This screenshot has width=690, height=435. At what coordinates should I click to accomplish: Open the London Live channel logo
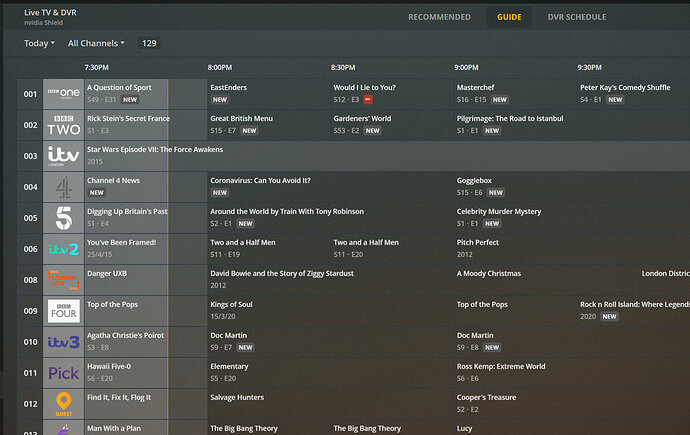64,280
